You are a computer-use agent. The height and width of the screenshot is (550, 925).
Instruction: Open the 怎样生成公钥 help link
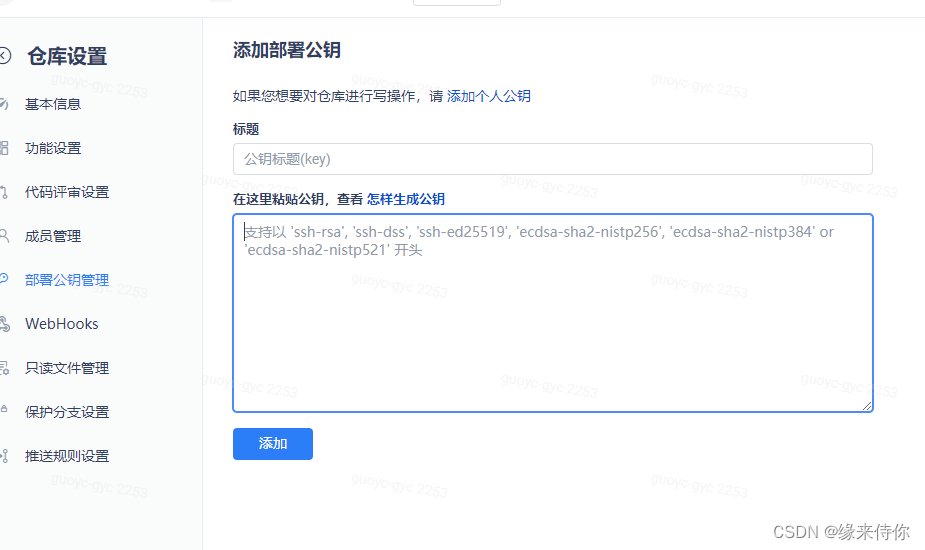pos(406,199)
